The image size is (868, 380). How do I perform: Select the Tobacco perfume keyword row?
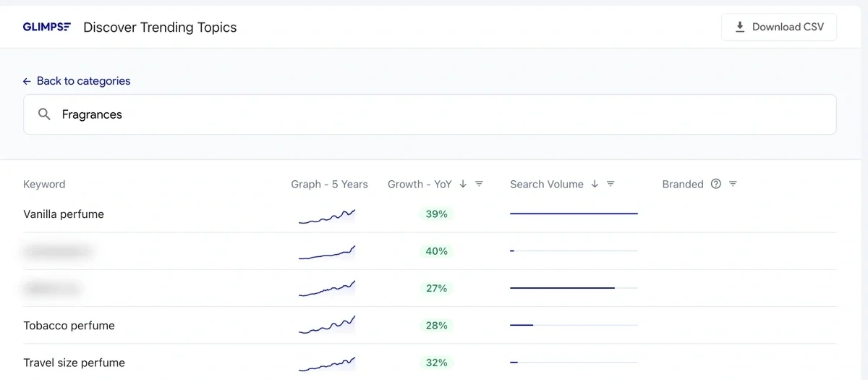click(x=69, y=326)
